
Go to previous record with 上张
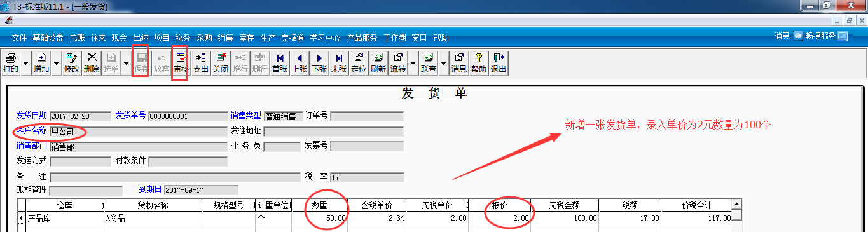(x=300, y=62)
